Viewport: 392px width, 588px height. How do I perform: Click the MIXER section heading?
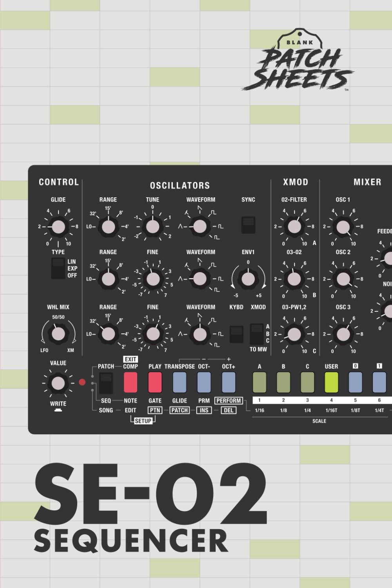[367, 182]
